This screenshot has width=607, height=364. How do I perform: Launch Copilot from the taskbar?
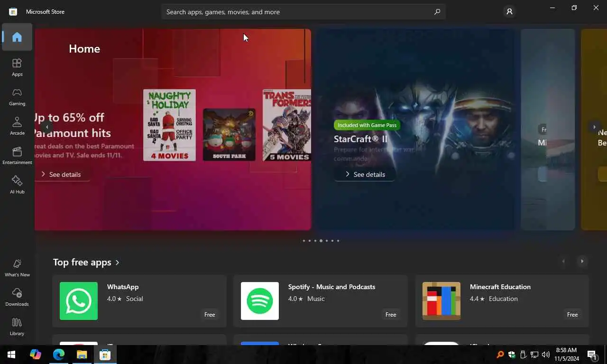click(35, 355)
